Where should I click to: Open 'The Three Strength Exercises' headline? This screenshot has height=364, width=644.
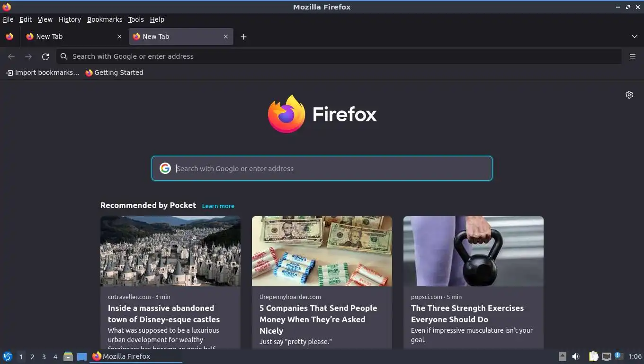tap(467, 314)
